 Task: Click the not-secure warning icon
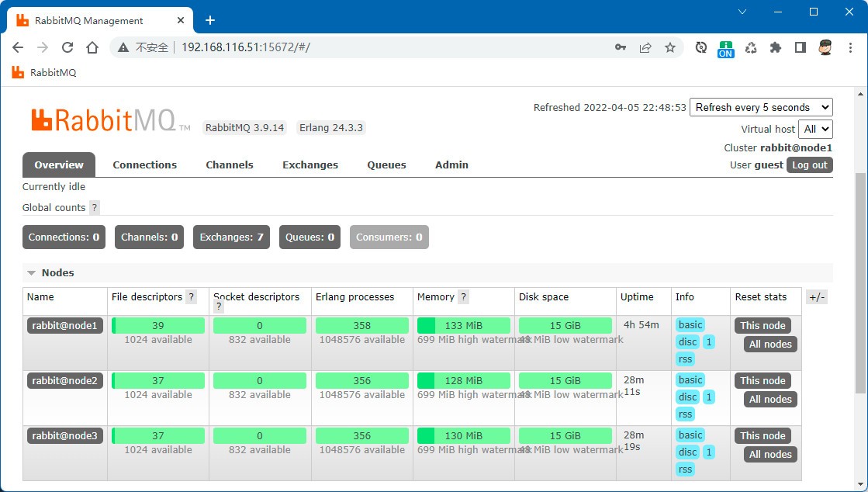tap(123, 47)
